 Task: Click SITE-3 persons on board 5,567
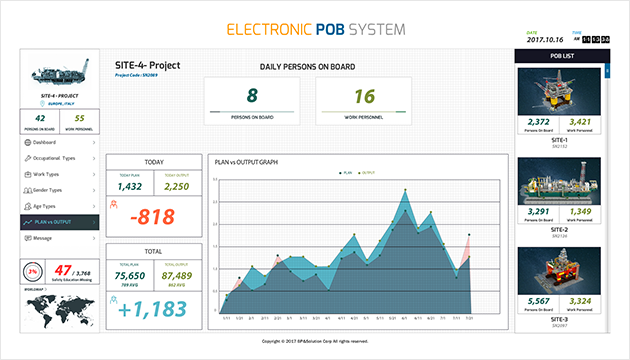point(538,301)
